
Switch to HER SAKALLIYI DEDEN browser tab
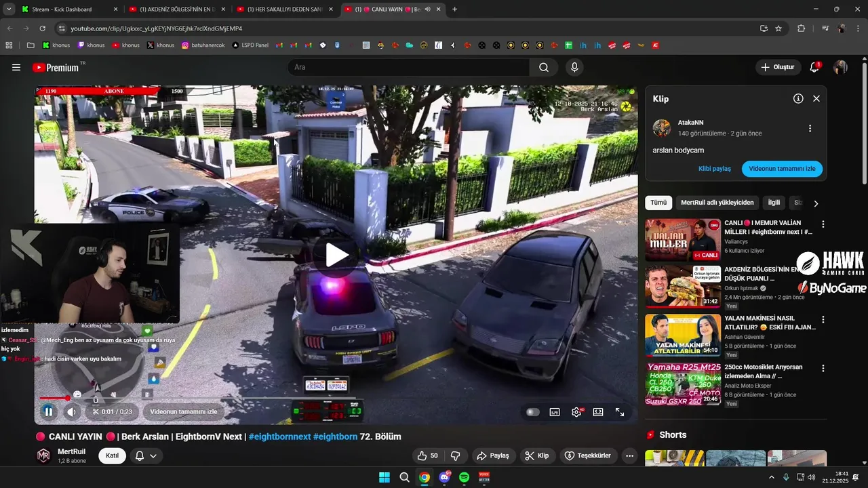click(x=285, y=9)
